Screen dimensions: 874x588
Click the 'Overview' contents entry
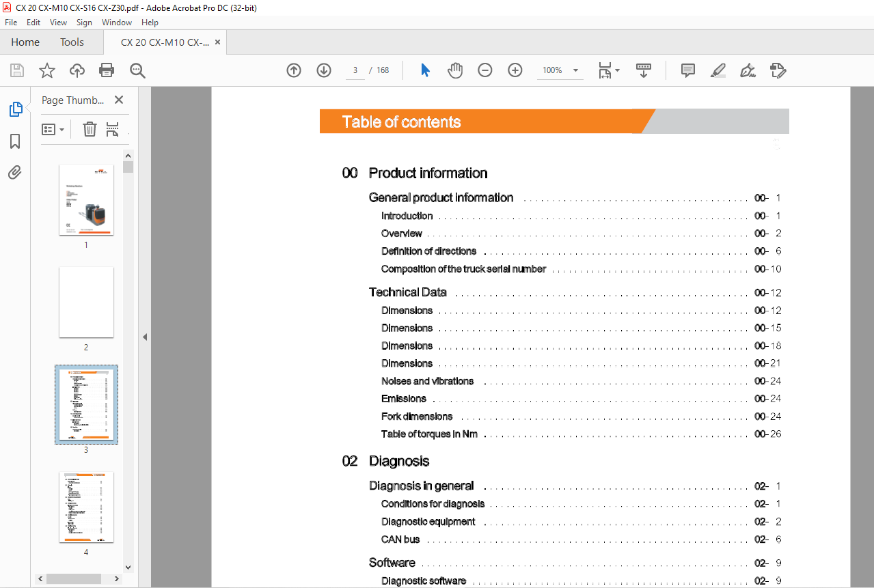(402, 234)
